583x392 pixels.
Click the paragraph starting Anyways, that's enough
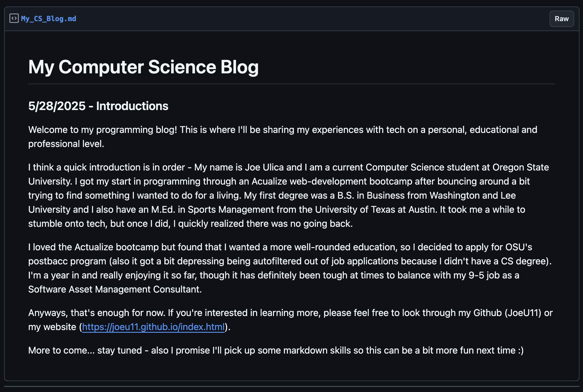tap(290, 320)
